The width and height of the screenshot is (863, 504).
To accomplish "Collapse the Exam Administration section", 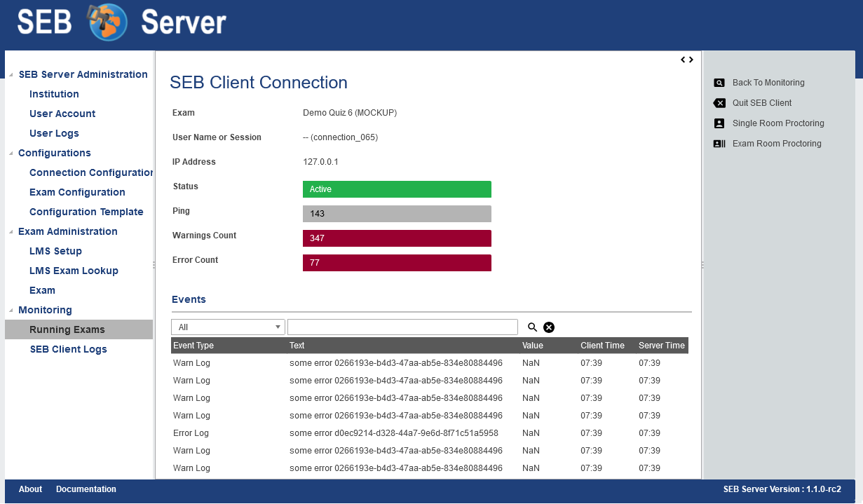I will coord(11,232).
